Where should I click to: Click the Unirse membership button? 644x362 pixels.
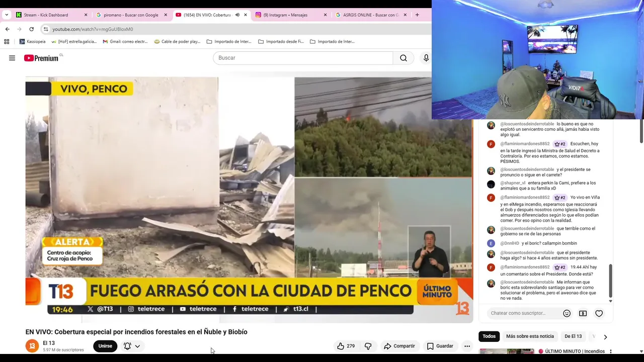[105, 346]
